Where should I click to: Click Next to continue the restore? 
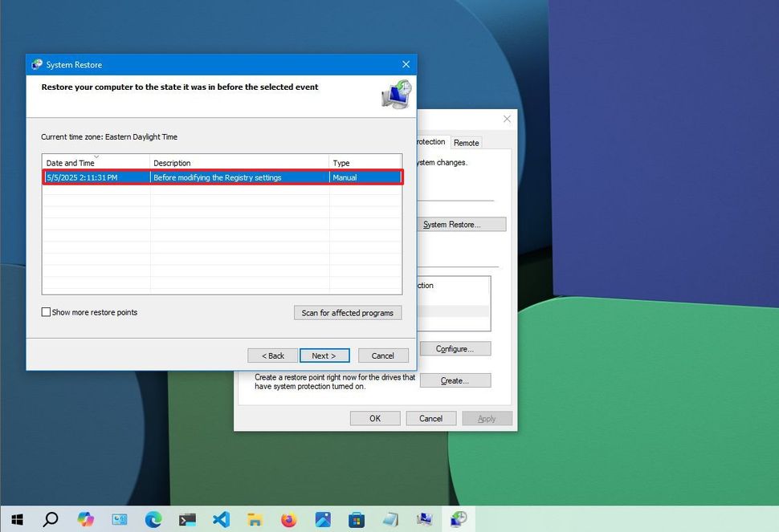324,355
